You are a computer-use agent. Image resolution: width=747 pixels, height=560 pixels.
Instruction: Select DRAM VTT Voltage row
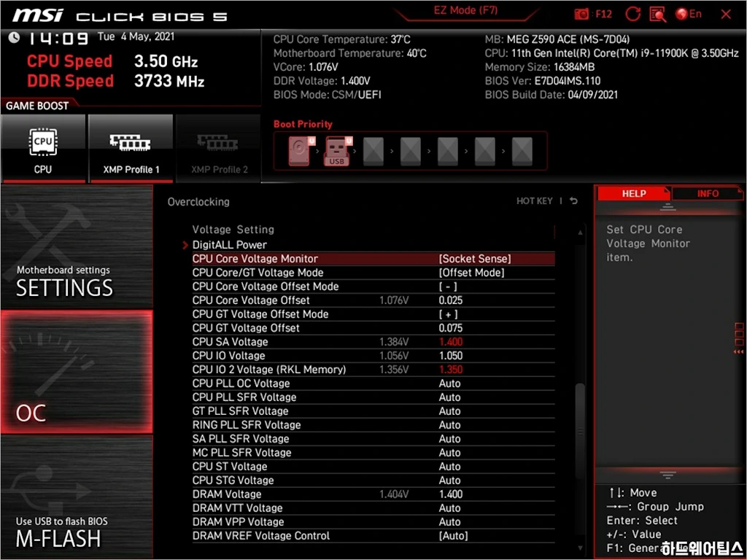click(373, 507)
